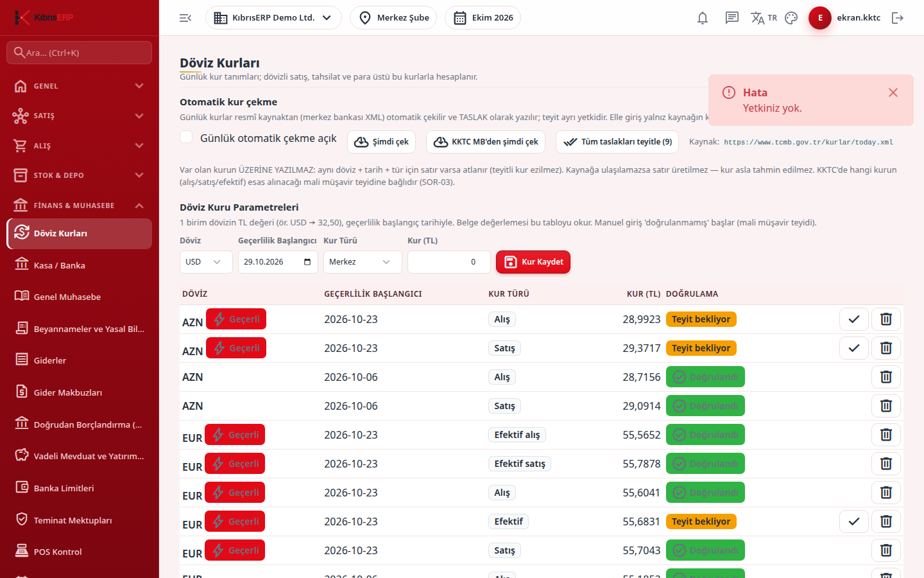Select the Merkez Şube branch selector

pyautogui.click(x=393, y=18)
